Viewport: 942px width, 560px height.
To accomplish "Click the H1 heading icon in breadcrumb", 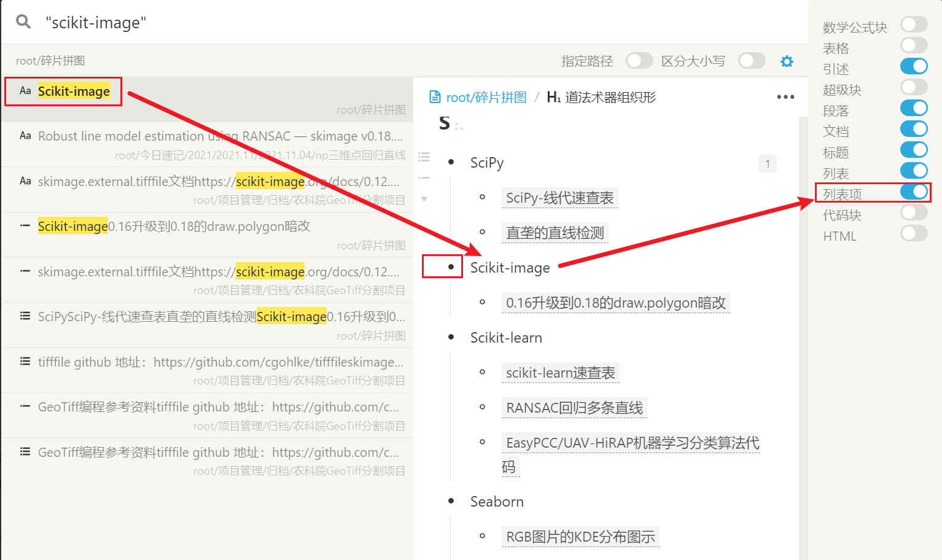I will click(553, 97).
